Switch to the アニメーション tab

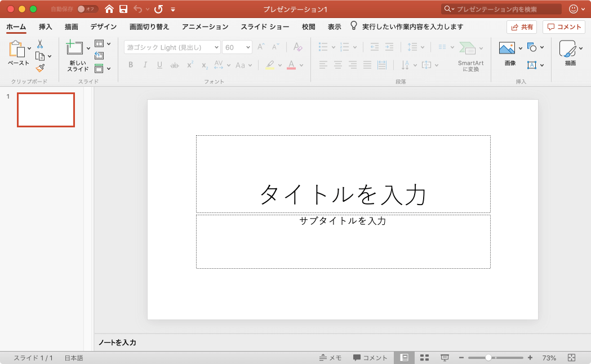coord(205,27)
